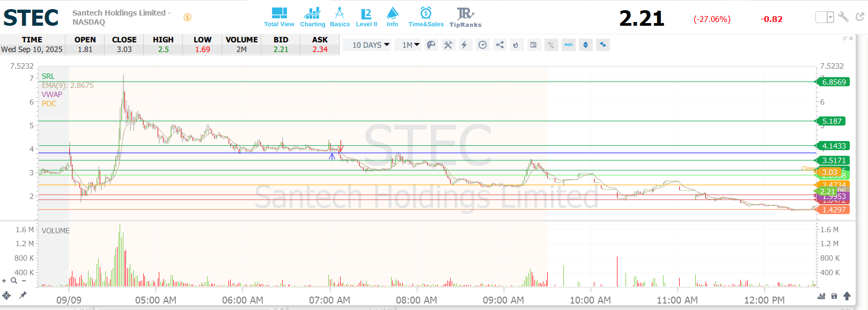Select the STEC ticker symbol

coord(31,18)
